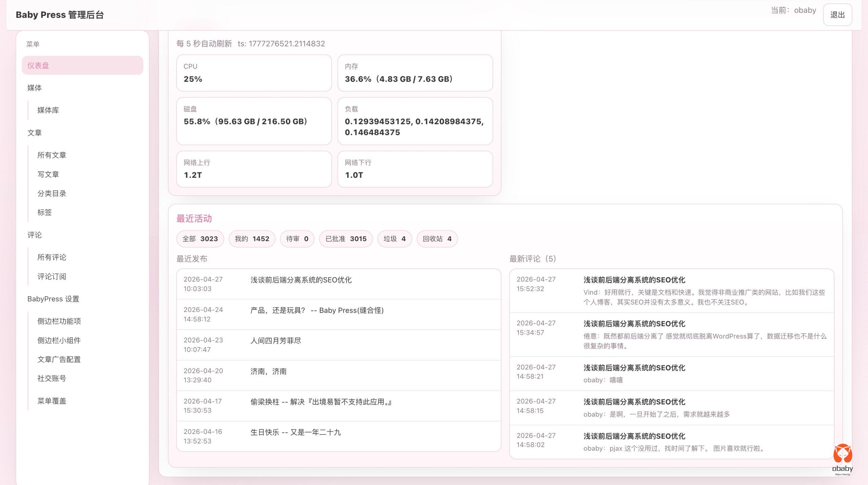Open the 写文章 page

[48, 174]
